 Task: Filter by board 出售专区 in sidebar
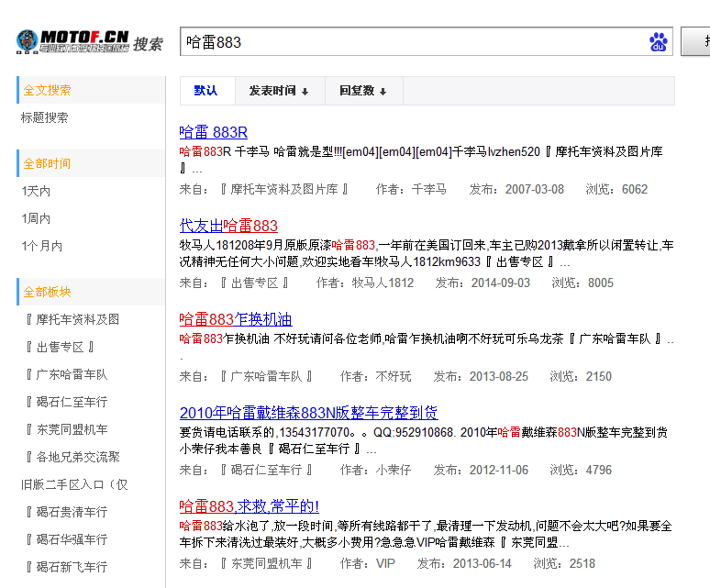(x=61, y=347)
